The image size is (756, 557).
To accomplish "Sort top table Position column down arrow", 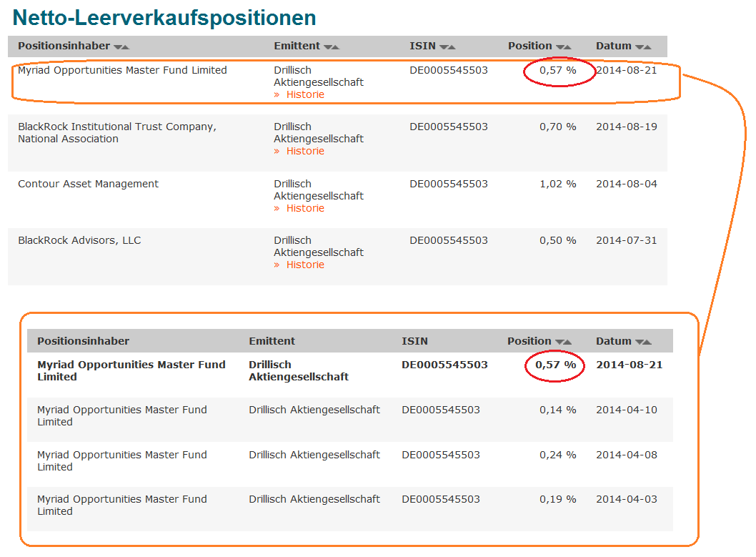I will [559, 46].
